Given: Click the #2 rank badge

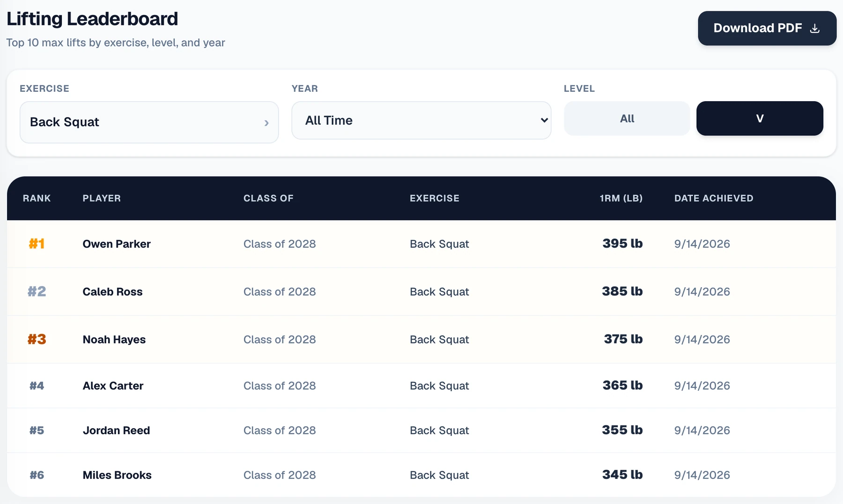Looking at the screenshot, I should [x=37, y=291].
